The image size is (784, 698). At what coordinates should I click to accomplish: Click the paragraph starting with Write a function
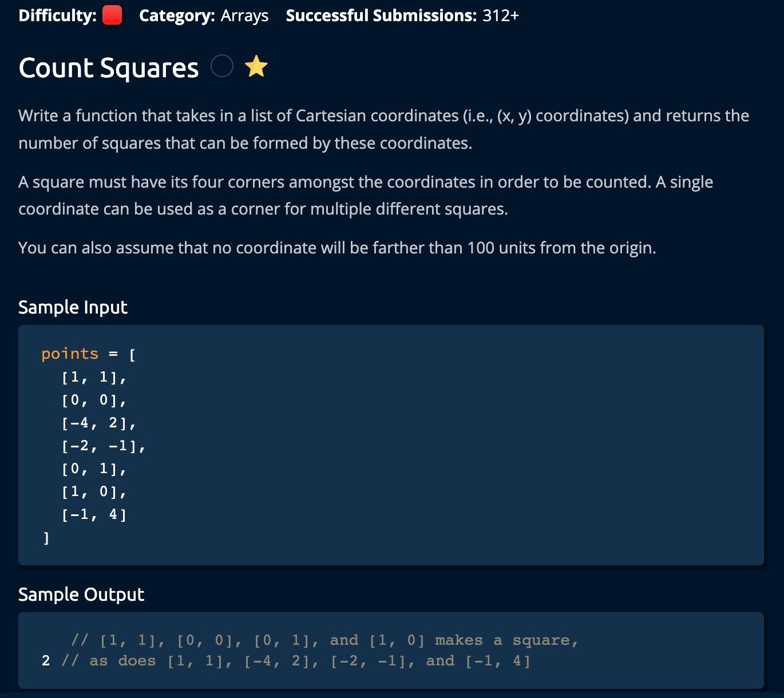coord(383,129)
